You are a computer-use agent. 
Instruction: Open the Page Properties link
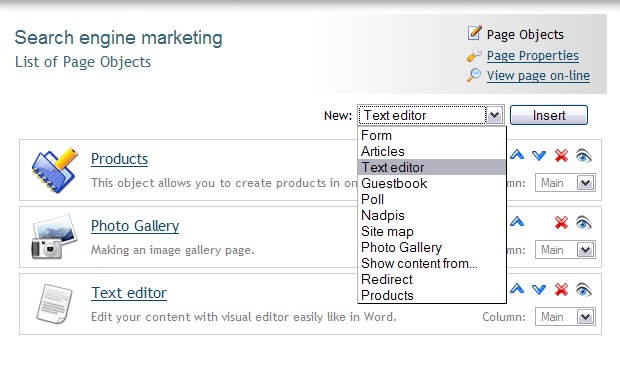point(533,55)
